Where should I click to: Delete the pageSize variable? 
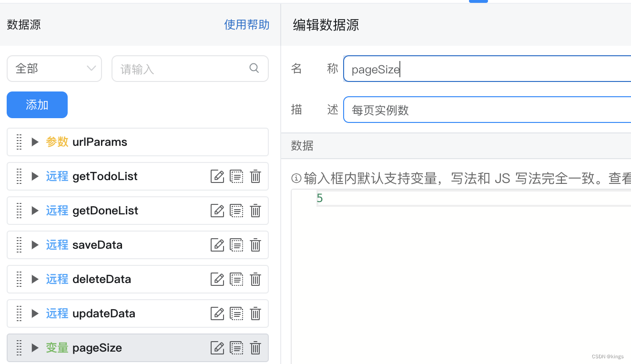tap(255, 348)
